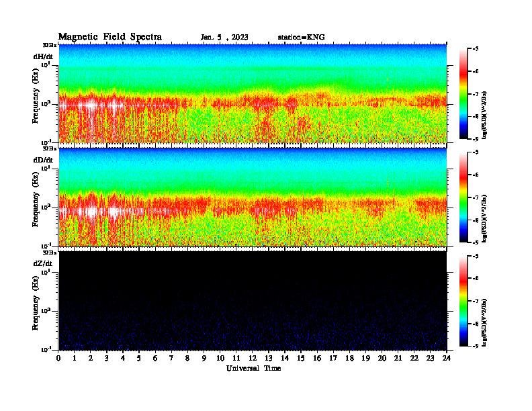Image resolution: width=532 pixels, height=411 pixels.
Task: Click the color scale bar beside dD/dt panel
Action: tap(463, 197)
